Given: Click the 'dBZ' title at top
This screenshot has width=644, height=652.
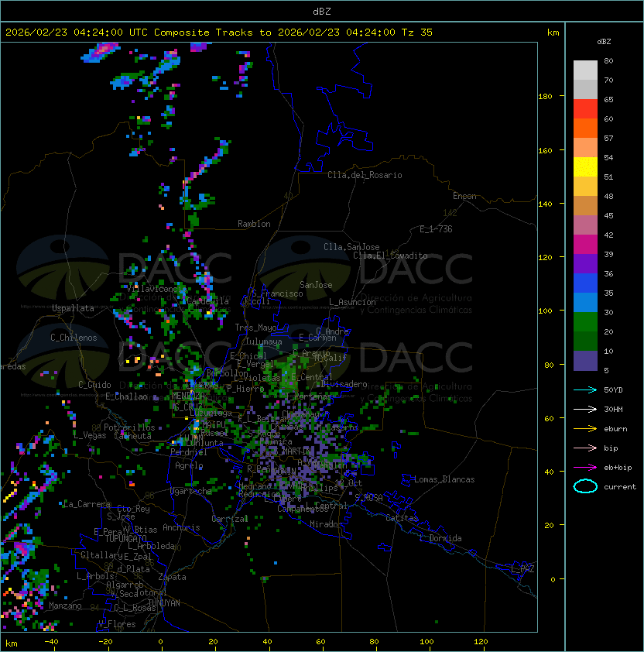Looking at the screenshot, I should (322, 12).
